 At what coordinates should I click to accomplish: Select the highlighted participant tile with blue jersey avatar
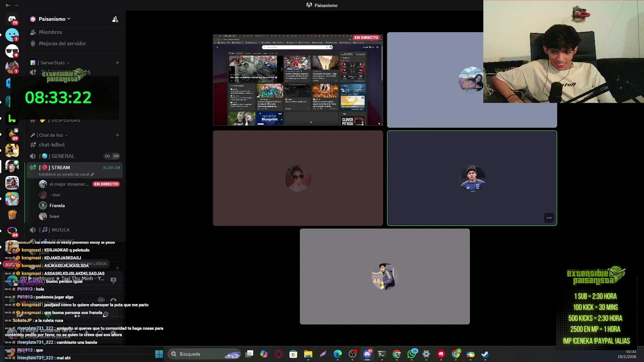472,178
